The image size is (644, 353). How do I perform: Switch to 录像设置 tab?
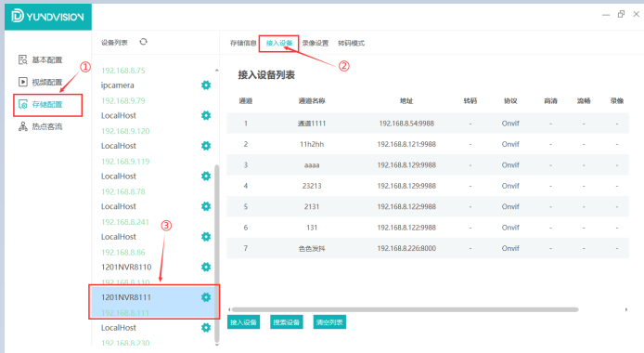(x=316, y=43)
